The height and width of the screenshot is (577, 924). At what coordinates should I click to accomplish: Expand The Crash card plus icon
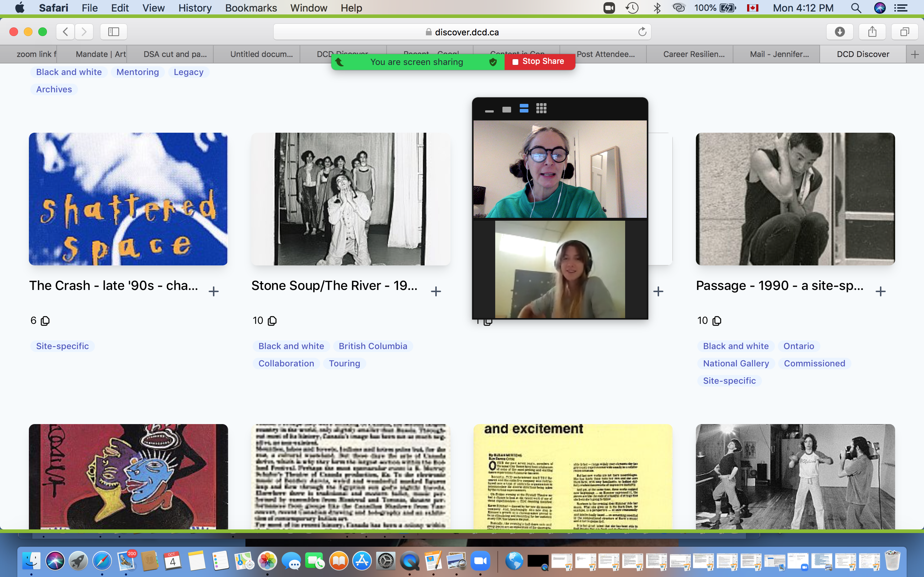[x=214, y=291]
